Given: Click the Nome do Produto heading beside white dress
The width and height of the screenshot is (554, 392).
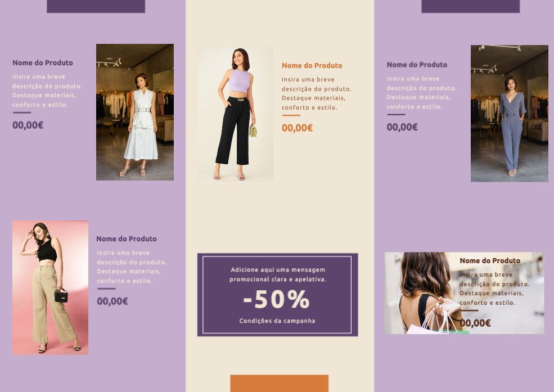Looking at the screenshot, I should tap(43, 62).
